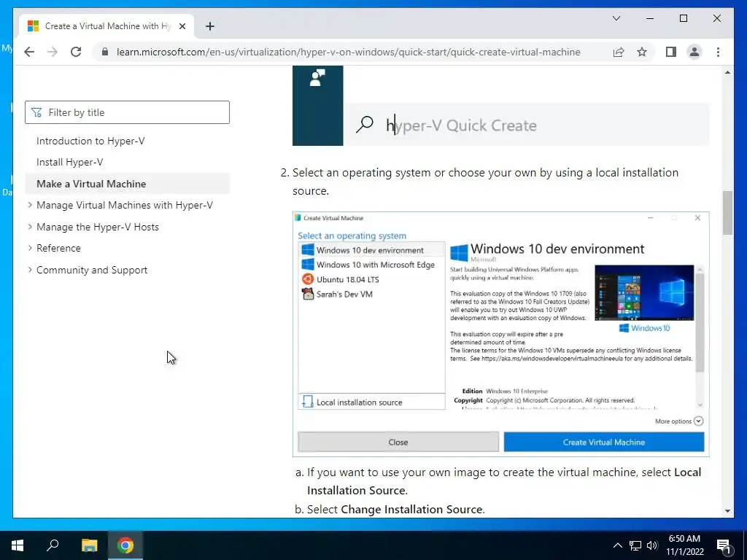Click page scrollbar up arrow
Screen dimensions: 747x560
pyautogui.click(x=727, y=72)
